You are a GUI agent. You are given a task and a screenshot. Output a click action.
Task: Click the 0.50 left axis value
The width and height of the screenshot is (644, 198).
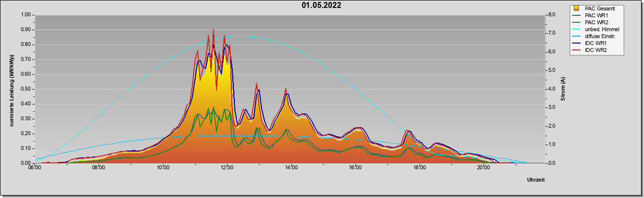[x=26, y=89]
